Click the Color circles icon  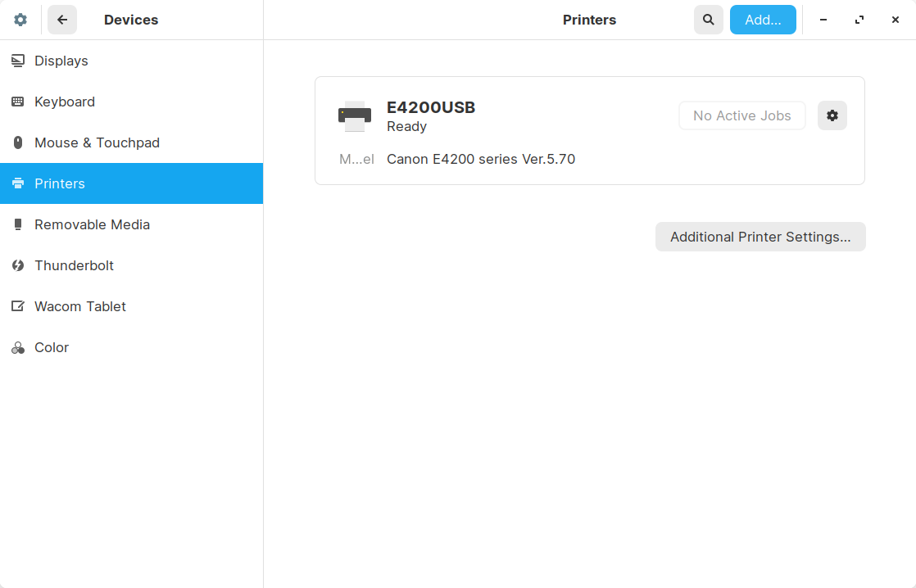[x=18, y=348]
